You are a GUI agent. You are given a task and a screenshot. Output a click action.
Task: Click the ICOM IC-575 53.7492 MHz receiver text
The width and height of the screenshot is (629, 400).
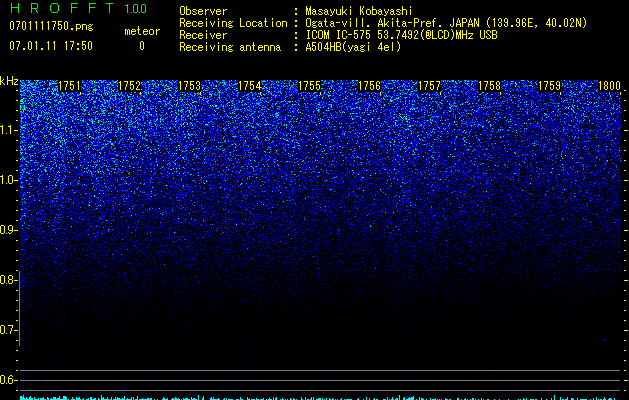coord(402,35)
